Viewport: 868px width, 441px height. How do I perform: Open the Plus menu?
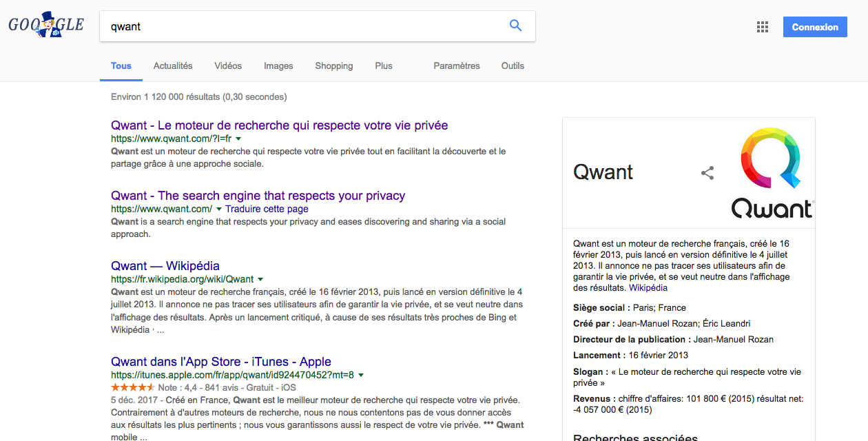click(x=384, y=66)
